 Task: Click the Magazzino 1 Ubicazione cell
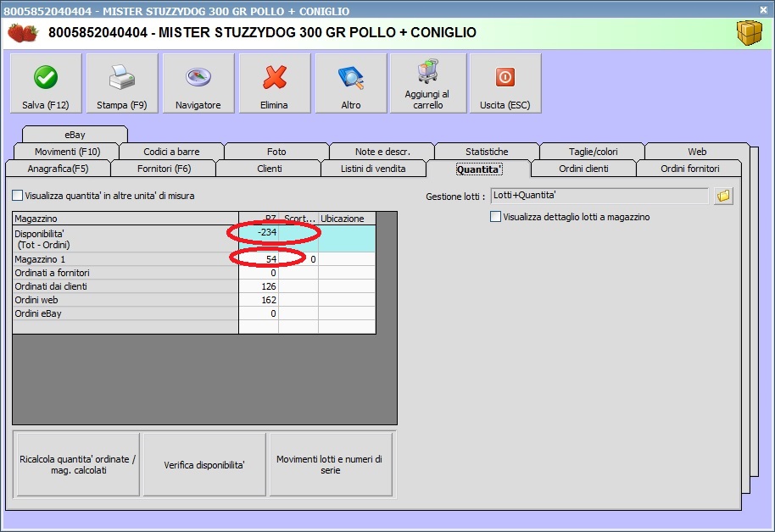[347, 259]
